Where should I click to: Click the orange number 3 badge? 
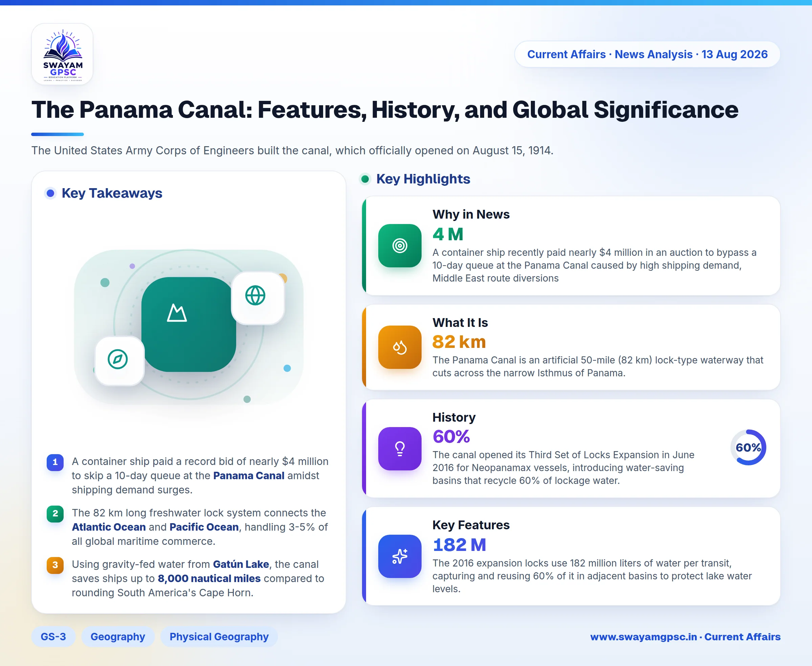(x=55, y=565)
